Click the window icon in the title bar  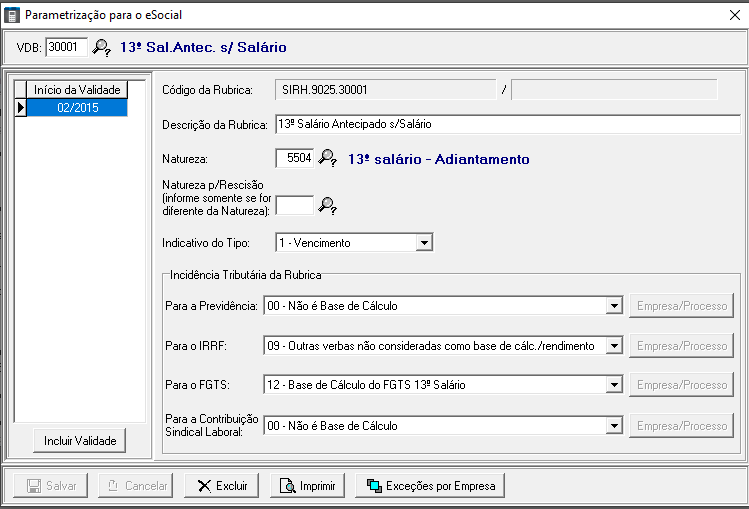12,15
